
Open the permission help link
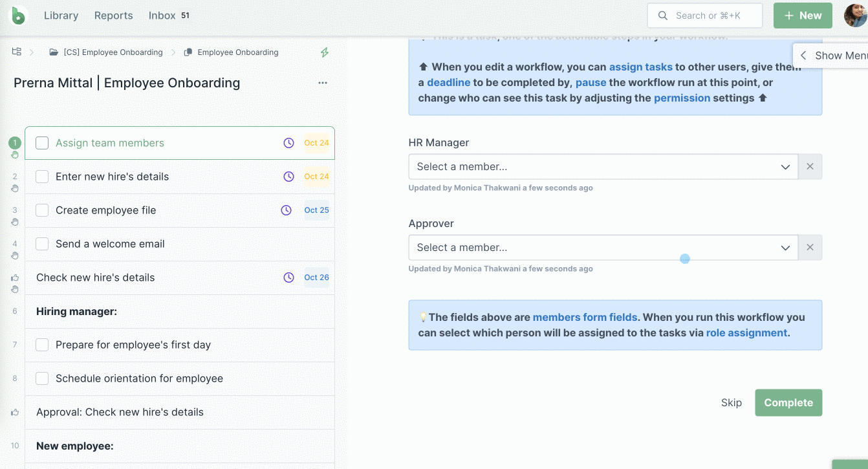[682, 98]
